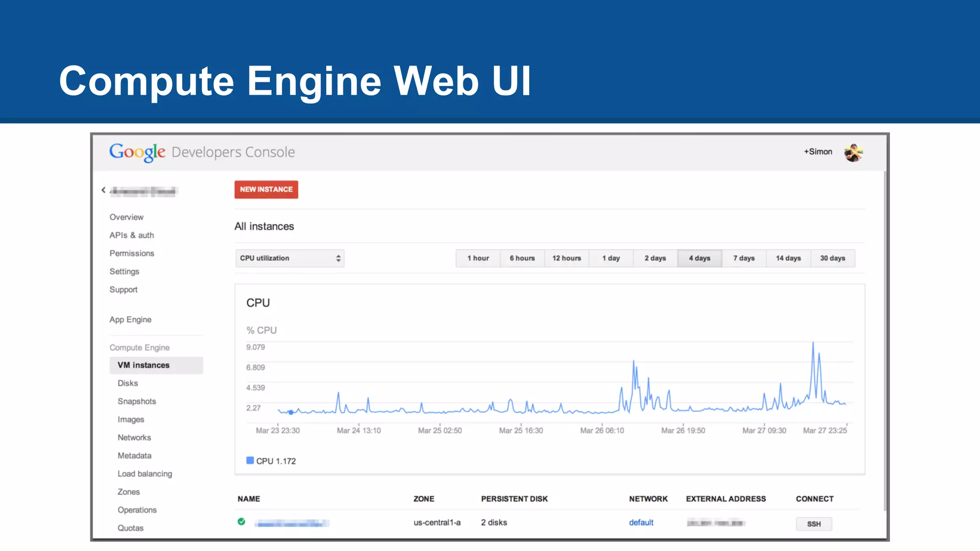Viewport: 980px width, 551px height.
Task: Open Metadata under Compute Engine
Action: pyautogui.click(x=134, y=456)
